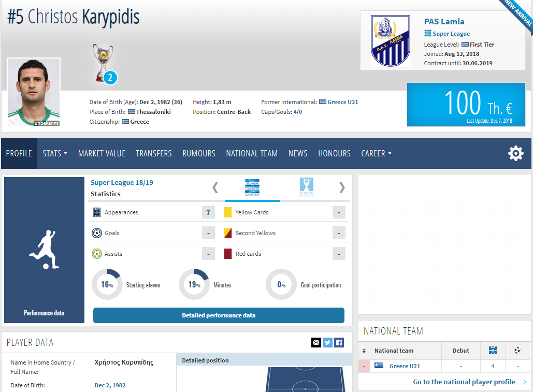
Task: Open the Super League 18/19 statistics link
Action: 122,182
